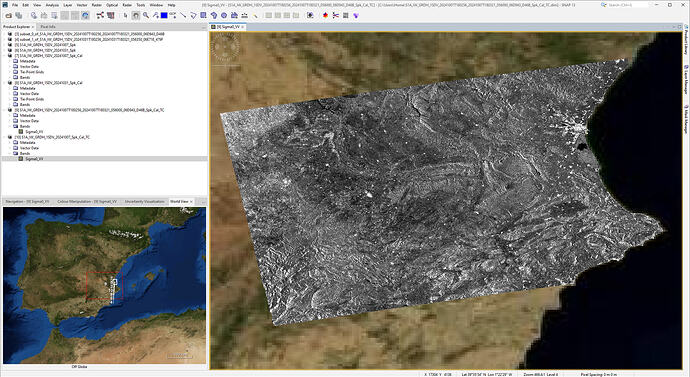
Task: Select Tie-Point Grids folder under product [7]
Action: pyautogui.click(x=32, y=72)
